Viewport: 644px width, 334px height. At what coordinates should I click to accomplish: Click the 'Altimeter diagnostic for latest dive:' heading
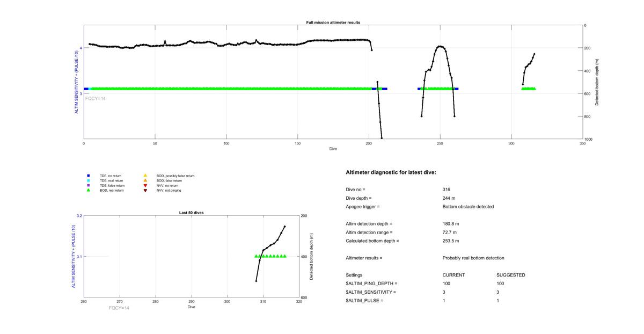[x=391, y=172]
